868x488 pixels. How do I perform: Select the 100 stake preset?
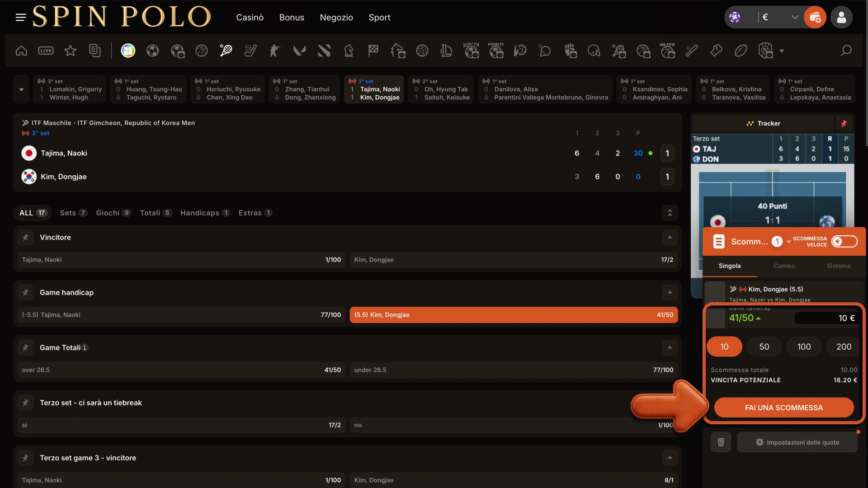click(804, 347)
